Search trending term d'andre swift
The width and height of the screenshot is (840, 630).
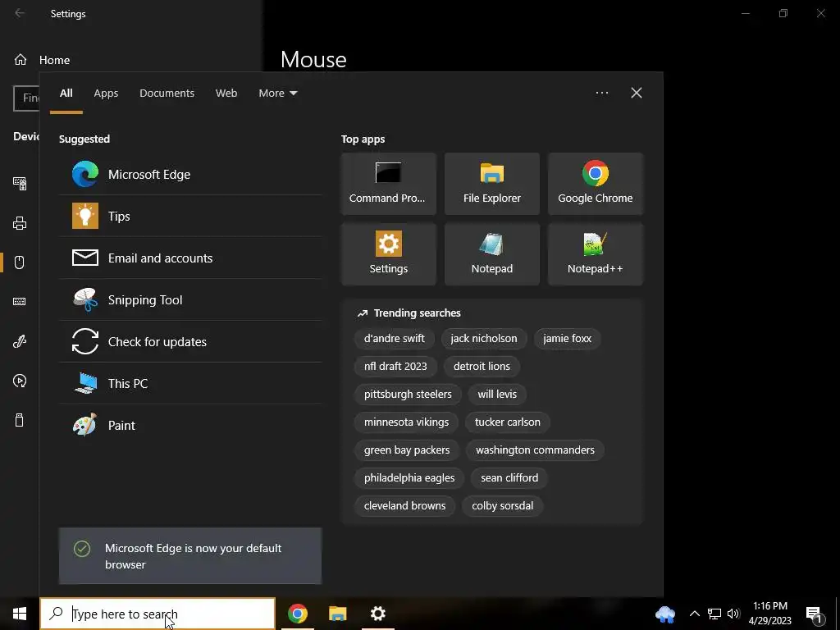(x=395, y=339)
